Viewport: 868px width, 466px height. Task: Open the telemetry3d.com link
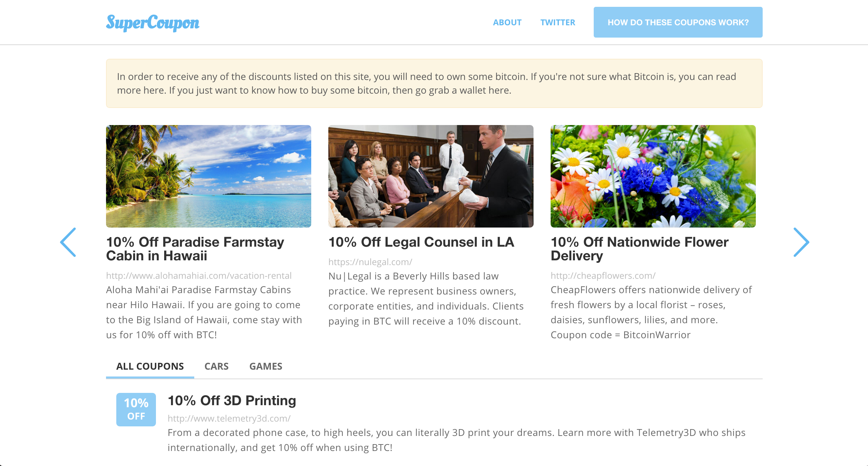click(x=229, y=419)
